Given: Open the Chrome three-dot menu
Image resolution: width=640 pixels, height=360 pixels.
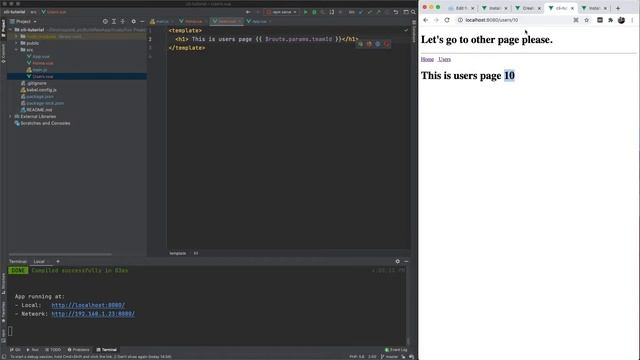Looking at the screenshot, I should 632,20.
